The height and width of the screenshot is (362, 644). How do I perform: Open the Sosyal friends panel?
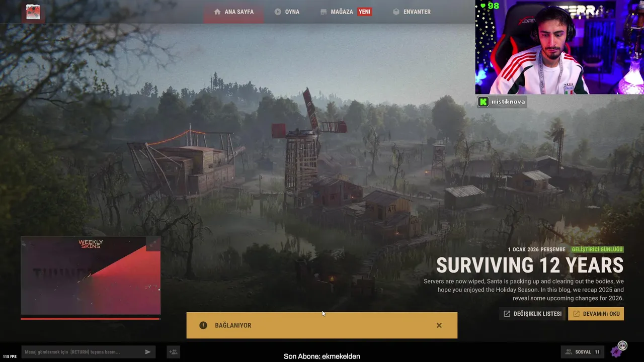click(583, 352)
